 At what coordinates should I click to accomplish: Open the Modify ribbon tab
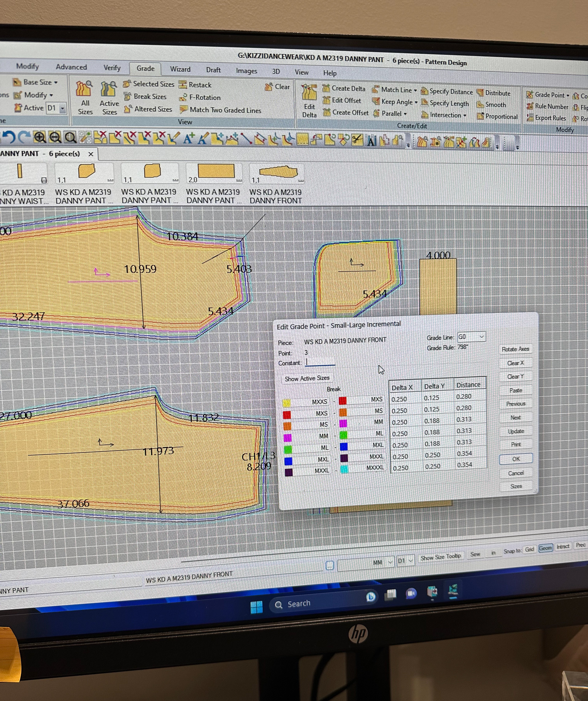tap(27, 66)
